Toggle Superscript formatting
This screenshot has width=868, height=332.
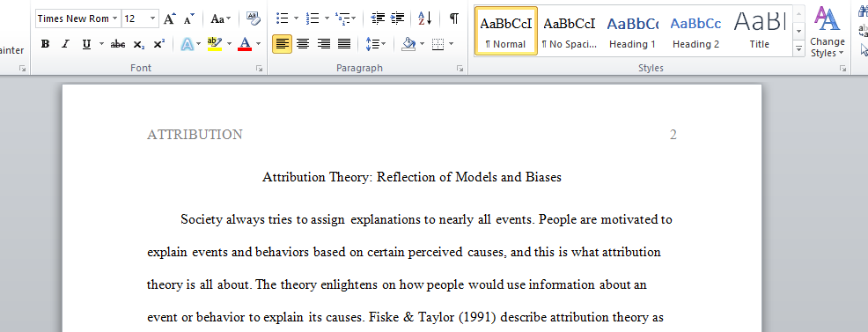click(158, 44)
